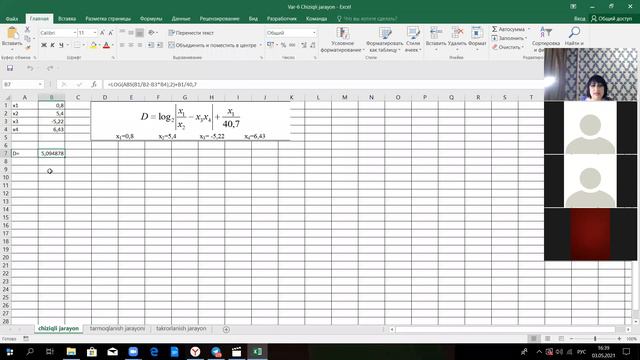640x360 pixels.
Task: Add new sheet with plus button
Action: tap(226, 329)
